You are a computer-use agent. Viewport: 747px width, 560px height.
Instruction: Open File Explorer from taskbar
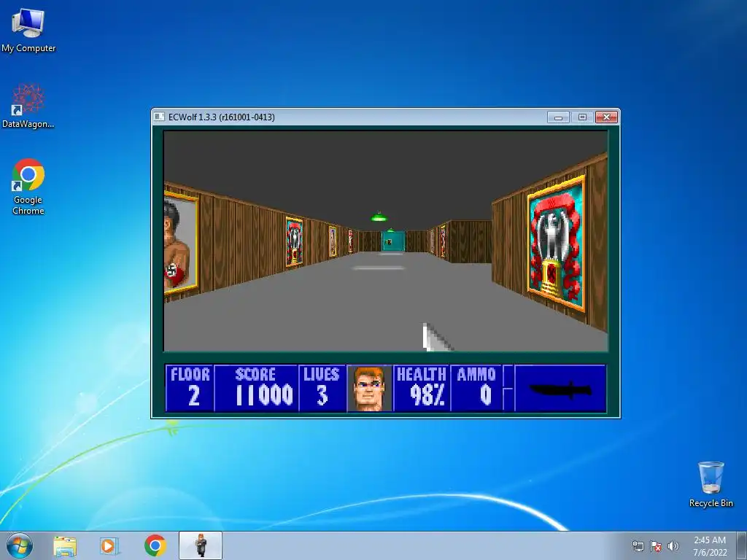coord(65,546)
